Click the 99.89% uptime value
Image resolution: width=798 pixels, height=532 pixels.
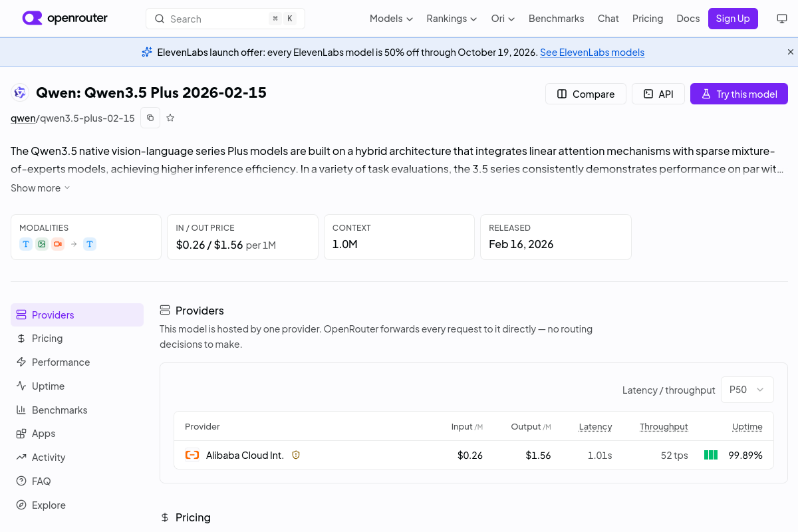coord(745,456)
